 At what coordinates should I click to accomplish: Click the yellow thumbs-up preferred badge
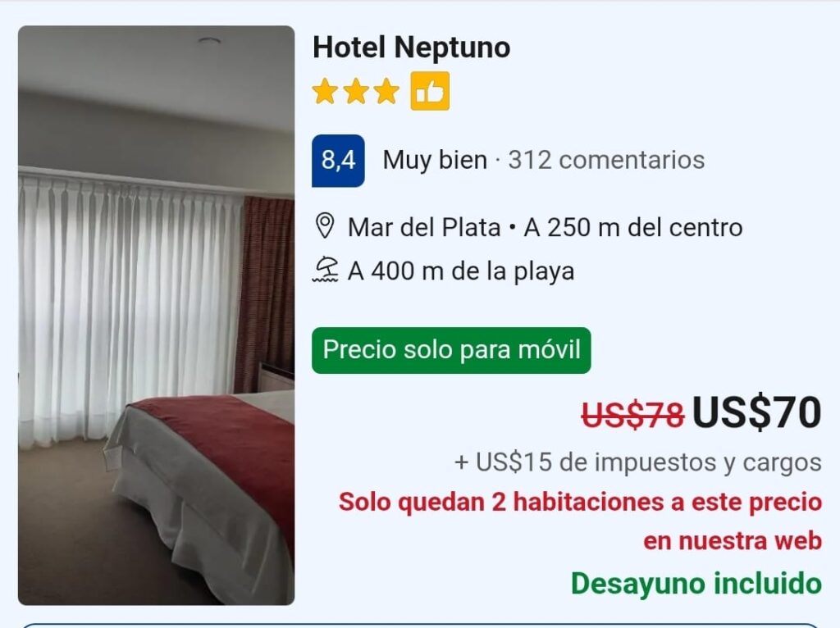click(x=430, y=91)
